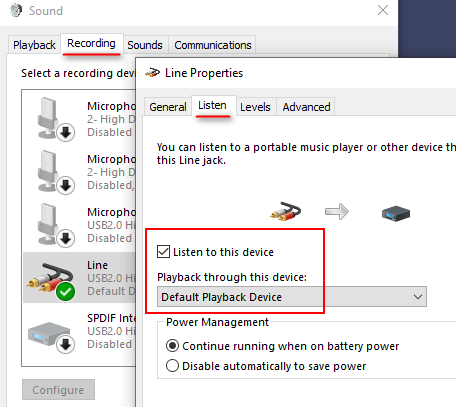Click the 'Playback through this device:' label
The height and width of the screenshot is (407, 456).
[232, 277]
